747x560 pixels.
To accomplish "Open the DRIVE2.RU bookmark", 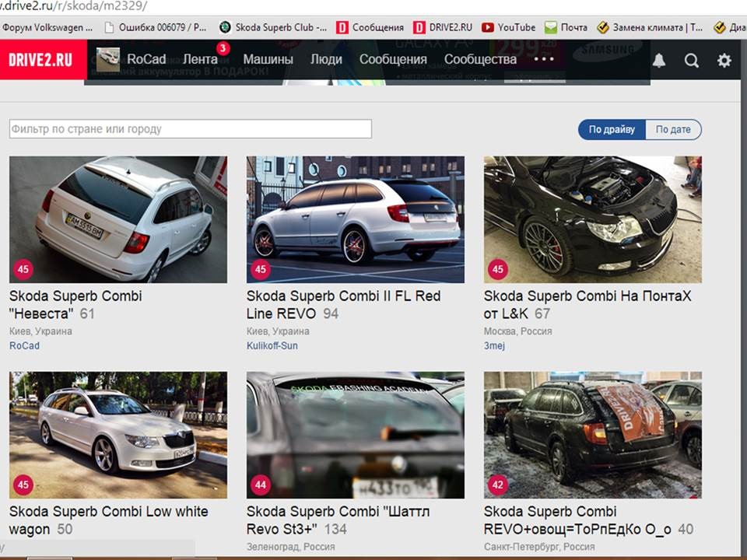I will 443,27.
